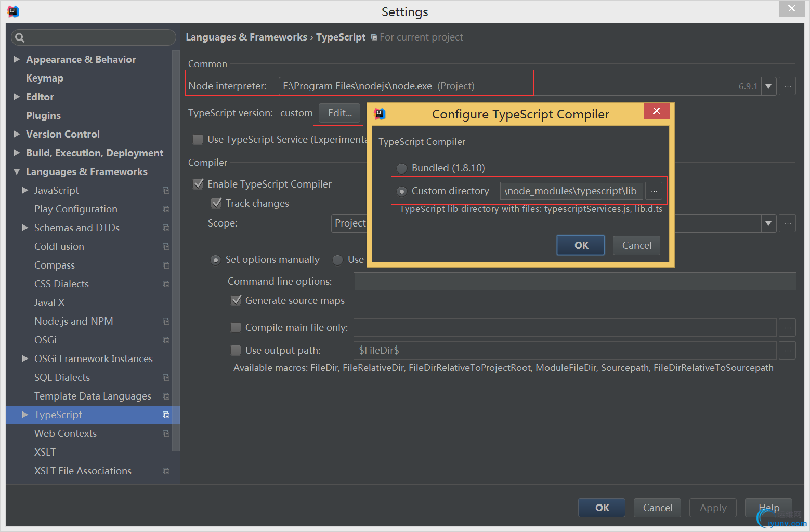Click the search magnifier icon in settings
The width and height of the screenshot is (810, 532).
(20, 37)
